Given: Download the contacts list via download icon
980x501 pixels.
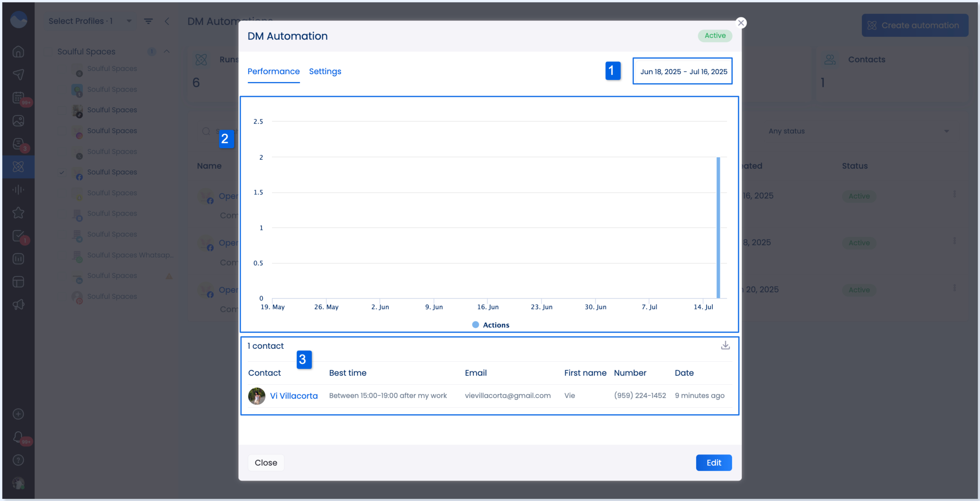Looking at the screenshot, I should pos(725,345).
